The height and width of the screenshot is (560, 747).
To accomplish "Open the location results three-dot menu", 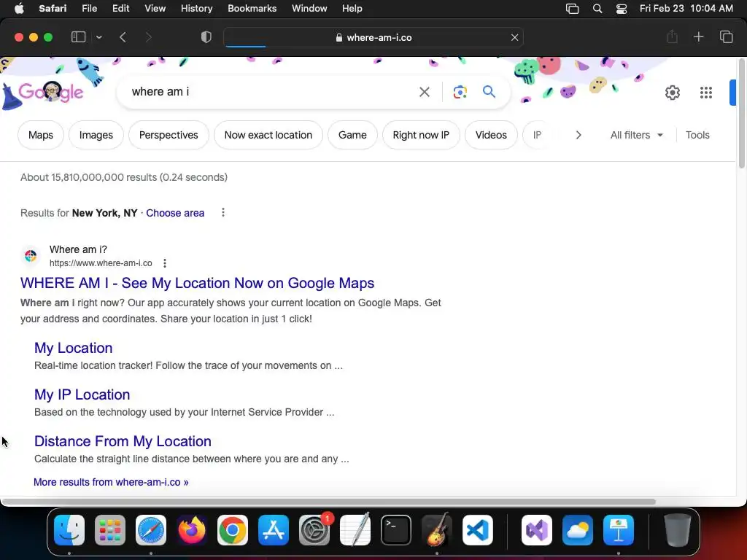I will (223, 212).
